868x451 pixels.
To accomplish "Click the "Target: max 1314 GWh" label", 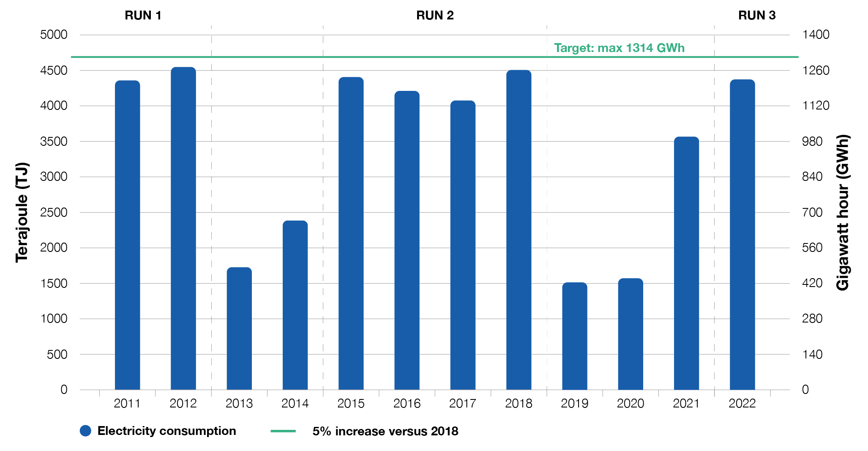I will (x=619, y=48).
